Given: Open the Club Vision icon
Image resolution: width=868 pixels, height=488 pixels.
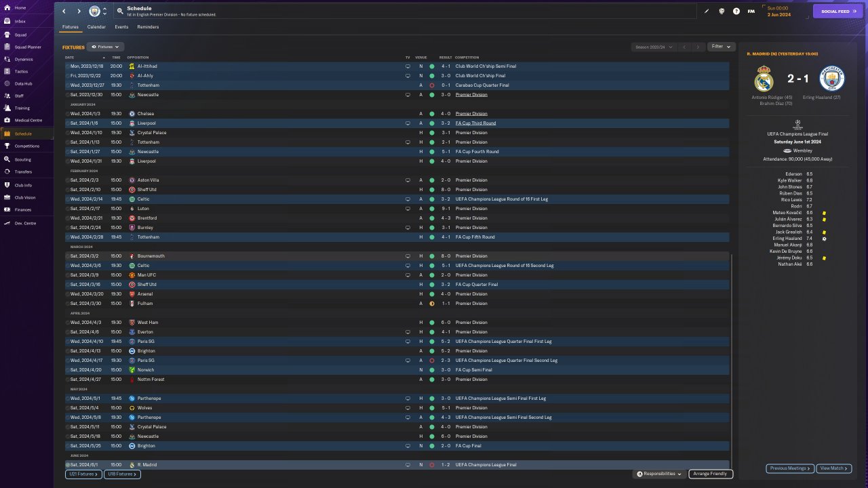Looking at the screenshot, I should point(7,197).
